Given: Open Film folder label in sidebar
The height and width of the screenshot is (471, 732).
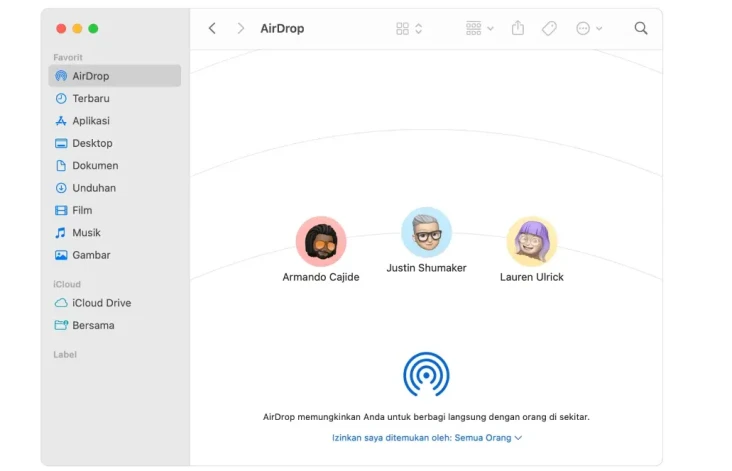Looking at the screenshot, I should pos(82,210).
